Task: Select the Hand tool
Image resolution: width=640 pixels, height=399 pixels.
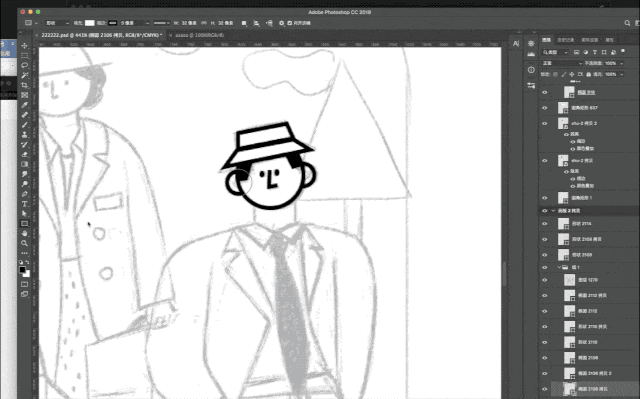Action: coord(24,233)
